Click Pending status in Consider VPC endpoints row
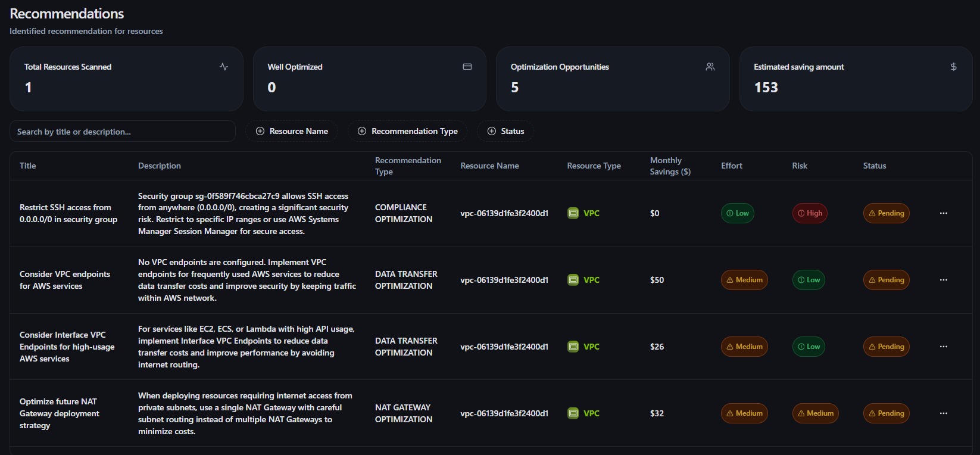 (x=887, y=280)
